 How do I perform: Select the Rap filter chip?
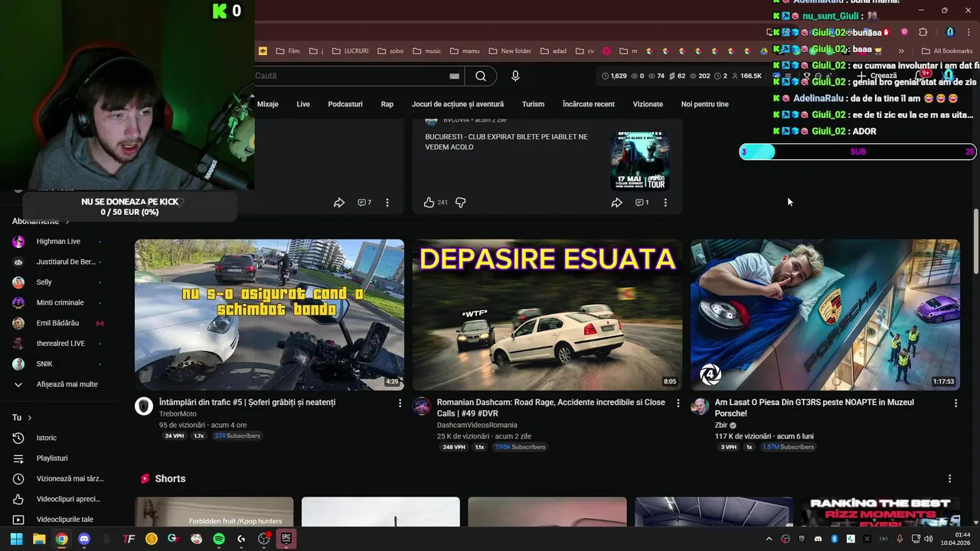tap(387, 104)
